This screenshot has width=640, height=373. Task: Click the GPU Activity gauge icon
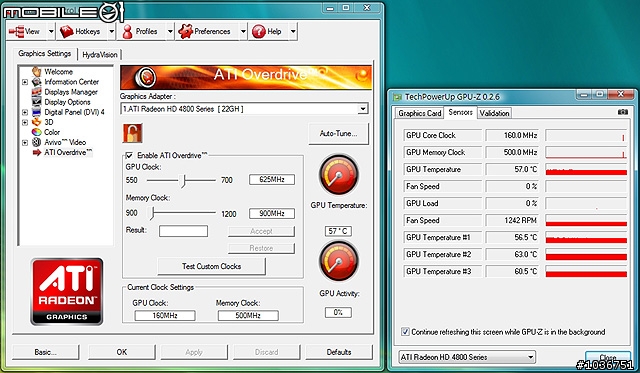(338, 261)
